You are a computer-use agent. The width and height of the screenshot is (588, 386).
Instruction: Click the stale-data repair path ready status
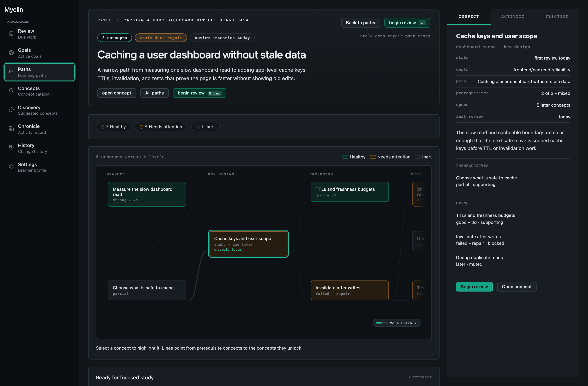click(395, 36)
